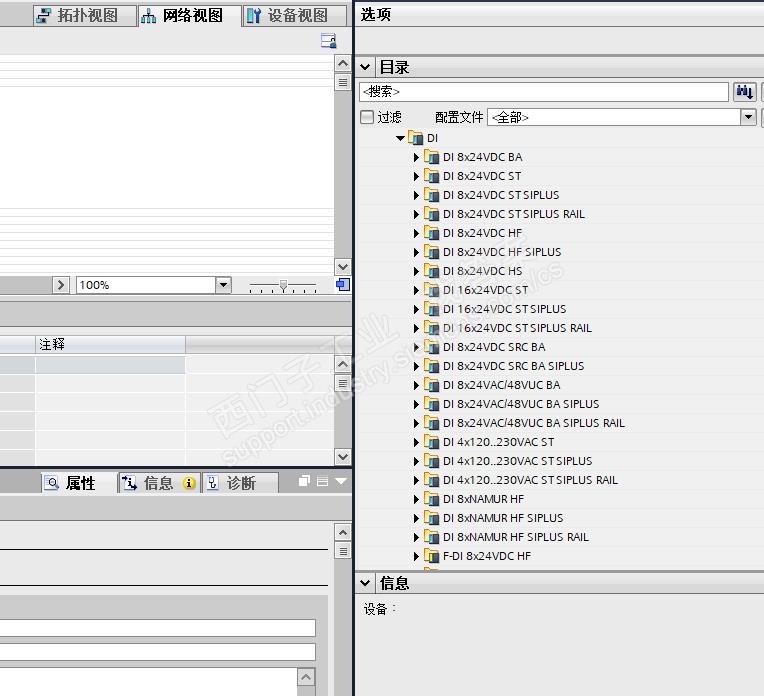Click the zoom slider handle
Viewport: 764px width, 696px height.
(283, 285)
